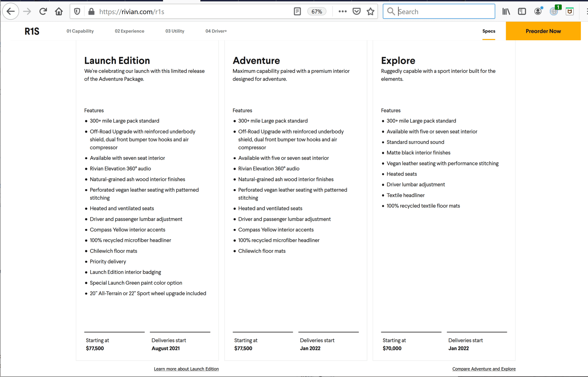Viewport: 588px width, 377px height.
Task: Save page to Pocket from address bar
Action: (357, 11)
